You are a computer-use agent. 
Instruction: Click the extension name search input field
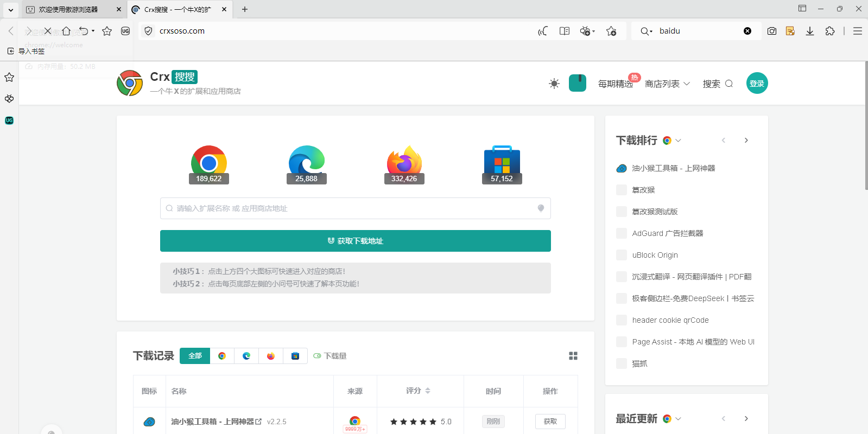[x=355, y=208]
